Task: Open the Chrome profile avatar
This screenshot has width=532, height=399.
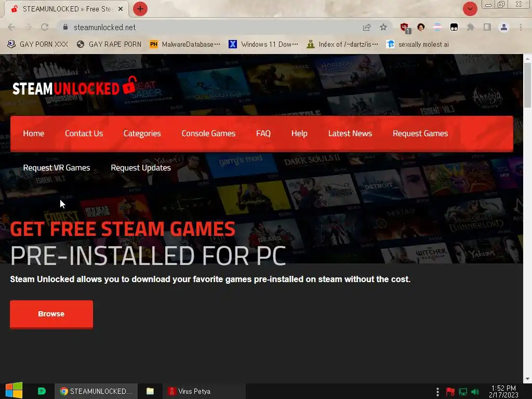Action: click(x=504, y=27)
